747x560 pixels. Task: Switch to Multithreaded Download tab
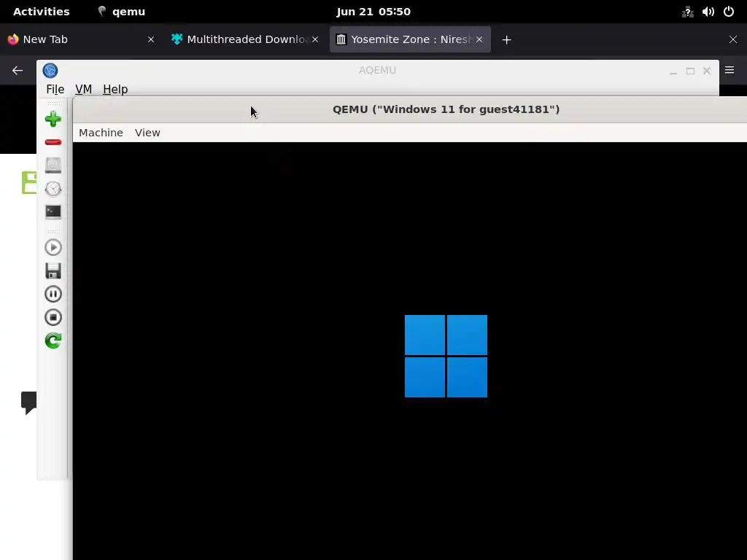pyautogui.click(x=245, y=39)
